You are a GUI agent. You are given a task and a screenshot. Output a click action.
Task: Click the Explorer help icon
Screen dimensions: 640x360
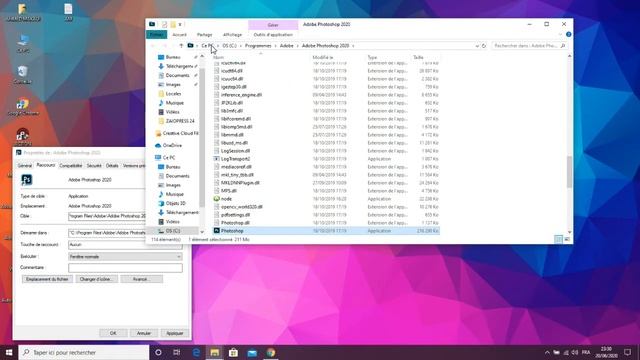(x=569, y=35)
